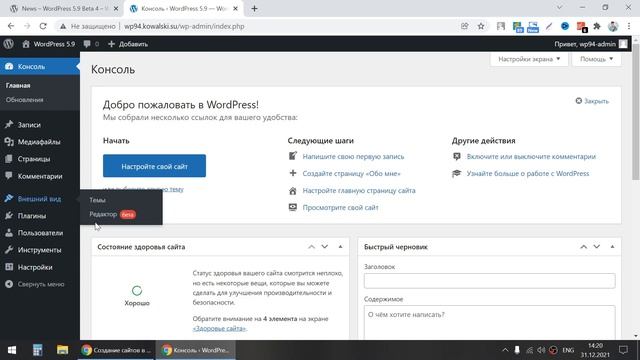Open the Привет, wp94-admin profile menu
640x360 pixels.
click(590, 44)
